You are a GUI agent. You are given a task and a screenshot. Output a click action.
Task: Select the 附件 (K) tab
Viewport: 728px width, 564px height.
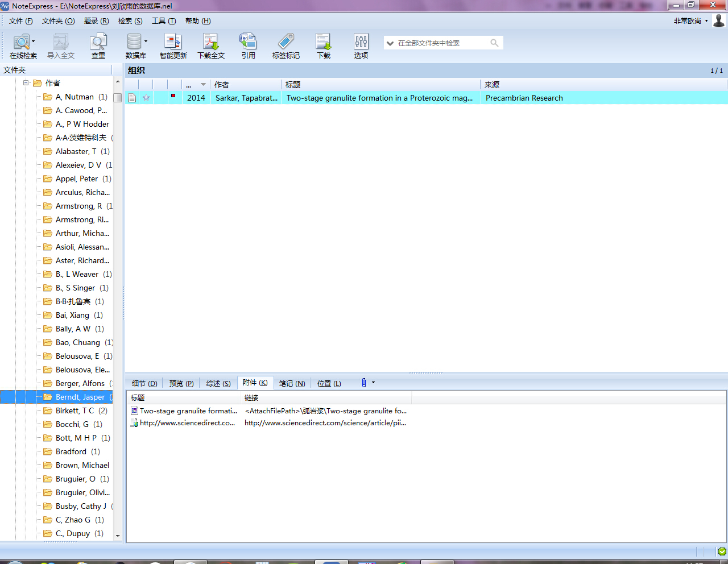(255, 383)
